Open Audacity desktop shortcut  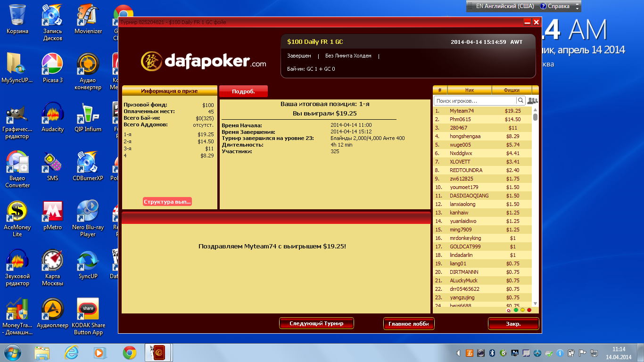coord(52,118)
